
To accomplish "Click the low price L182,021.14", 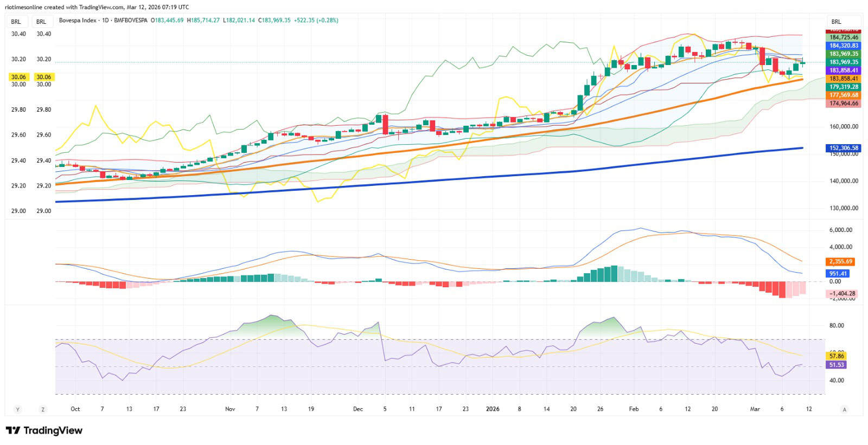I will pyautogui.click(x=239, y=20).
